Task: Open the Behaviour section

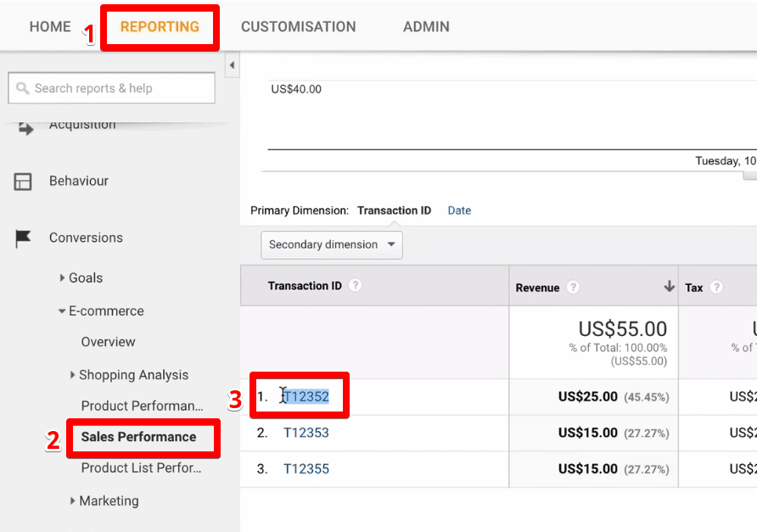Action: [x=79, y=181]
